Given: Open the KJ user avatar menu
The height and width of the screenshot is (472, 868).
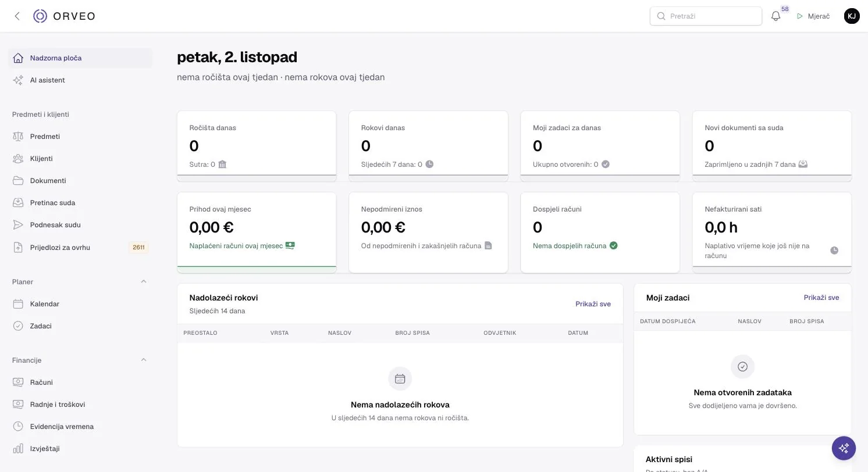Looking at the screenshot, I should 852,16.
